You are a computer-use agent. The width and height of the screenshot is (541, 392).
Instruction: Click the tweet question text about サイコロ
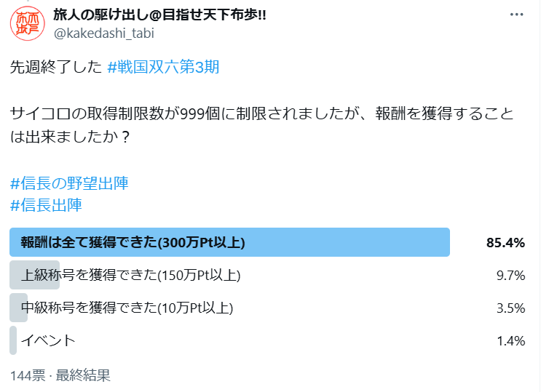[x=262, y=125]
